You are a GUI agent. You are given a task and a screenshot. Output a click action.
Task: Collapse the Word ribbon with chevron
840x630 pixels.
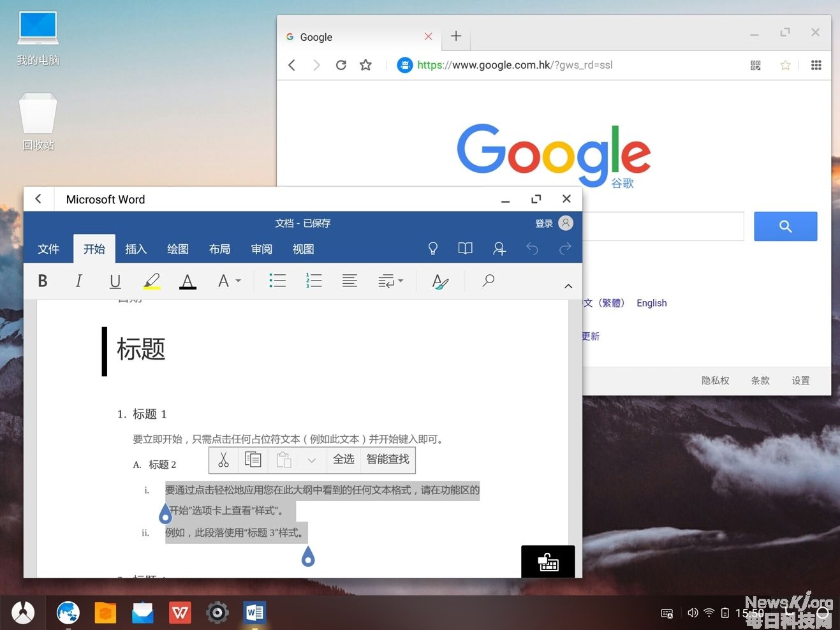click(x=568, y=286)
